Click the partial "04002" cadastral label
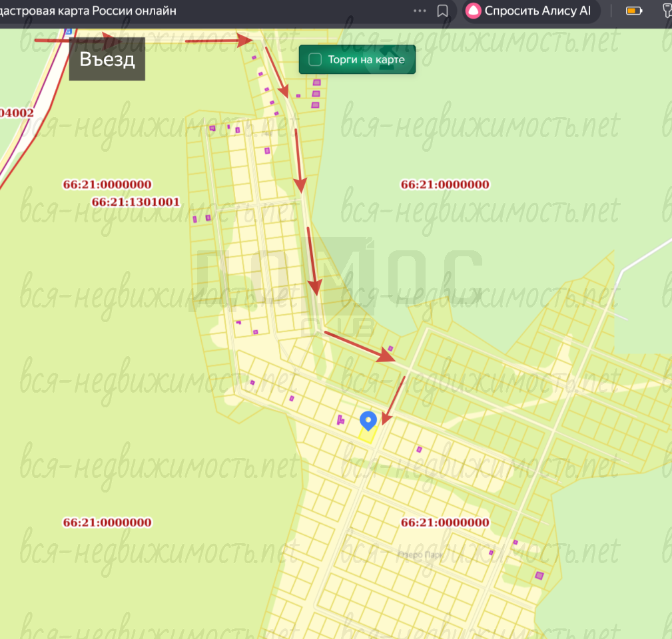 pos(17,113)
